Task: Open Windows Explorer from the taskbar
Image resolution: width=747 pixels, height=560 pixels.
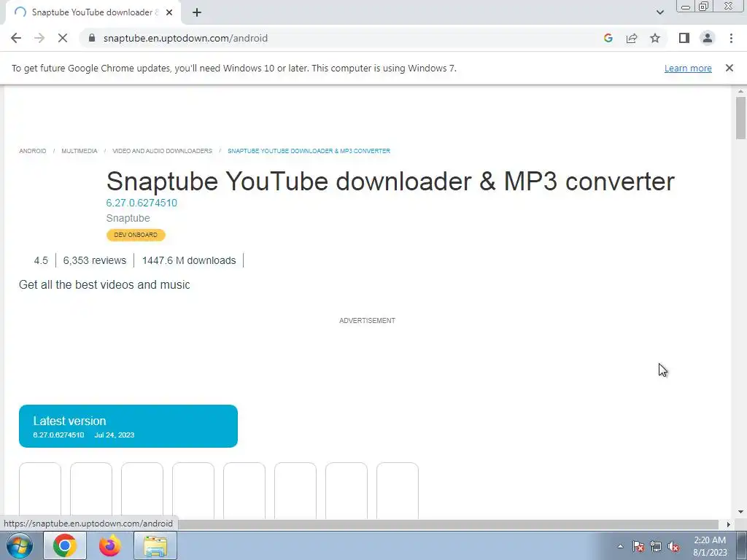Action: (x=155, y=545)
